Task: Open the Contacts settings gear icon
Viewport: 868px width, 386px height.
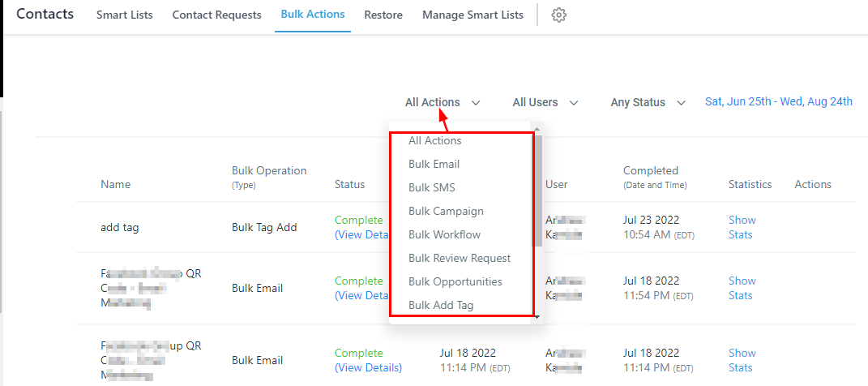Action: click(558, 15)
